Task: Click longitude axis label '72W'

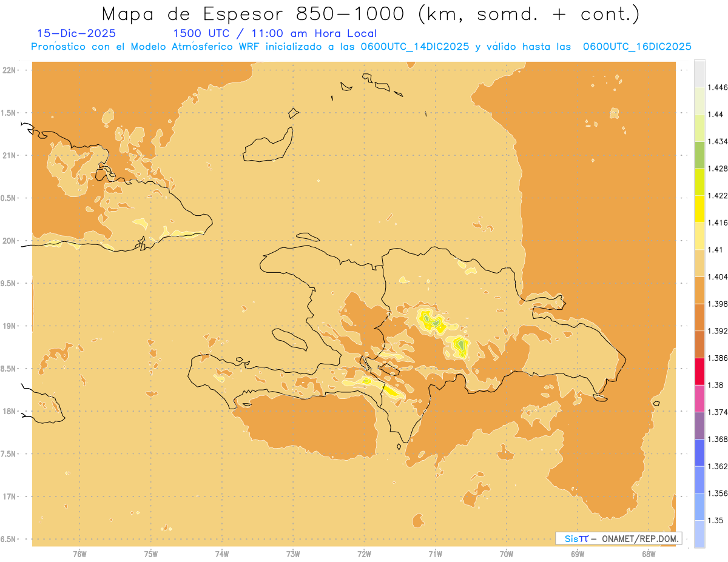Action: click(x=364, y=554)
